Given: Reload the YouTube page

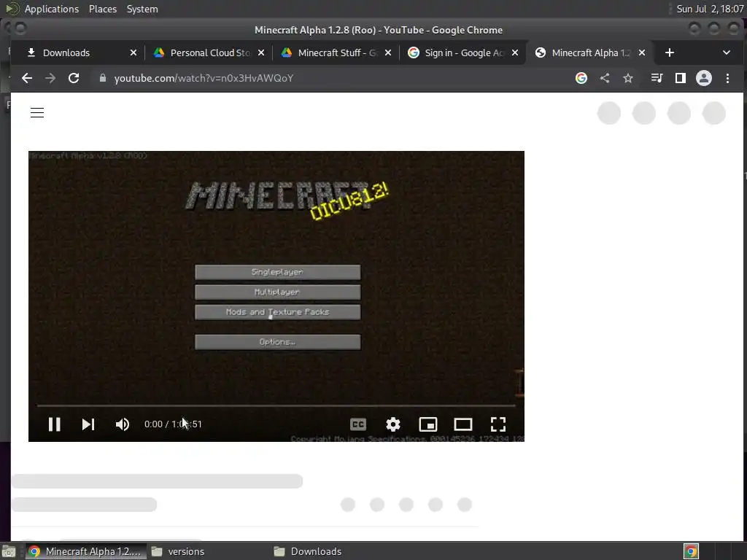Looking at the screenshot, I should click(74, 78).
